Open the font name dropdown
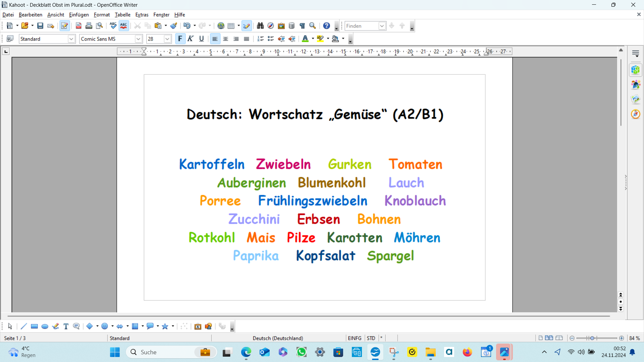 tap(138, 39)
